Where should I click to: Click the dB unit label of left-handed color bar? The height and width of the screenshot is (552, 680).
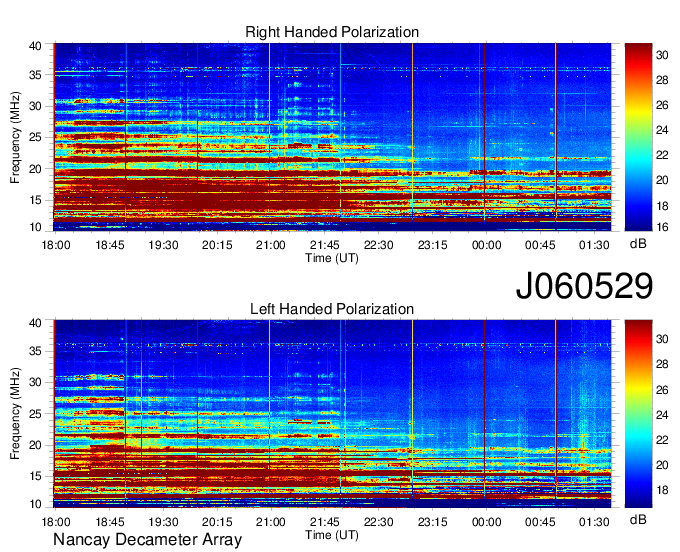tap(638, 519)
